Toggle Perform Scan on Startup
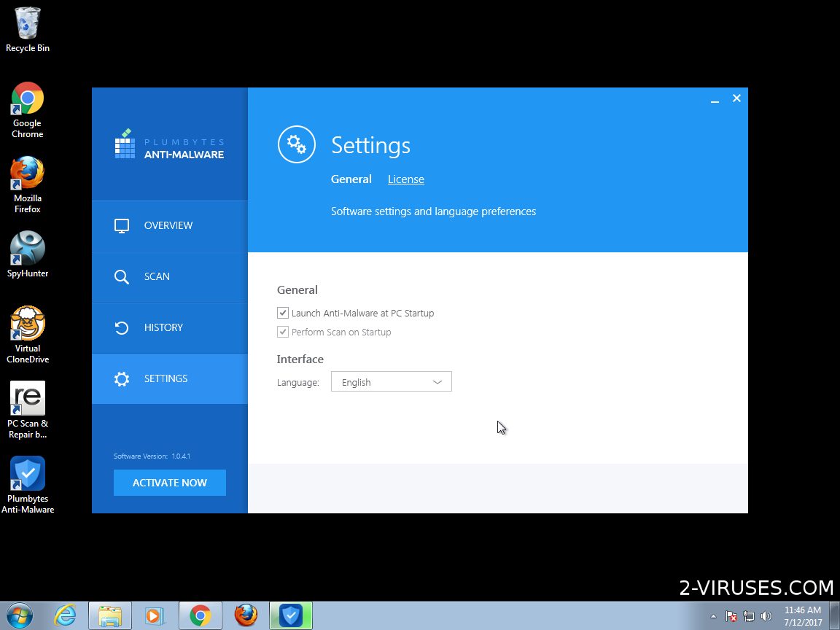Screen dimensions: 840x630 tap(283, 332)
